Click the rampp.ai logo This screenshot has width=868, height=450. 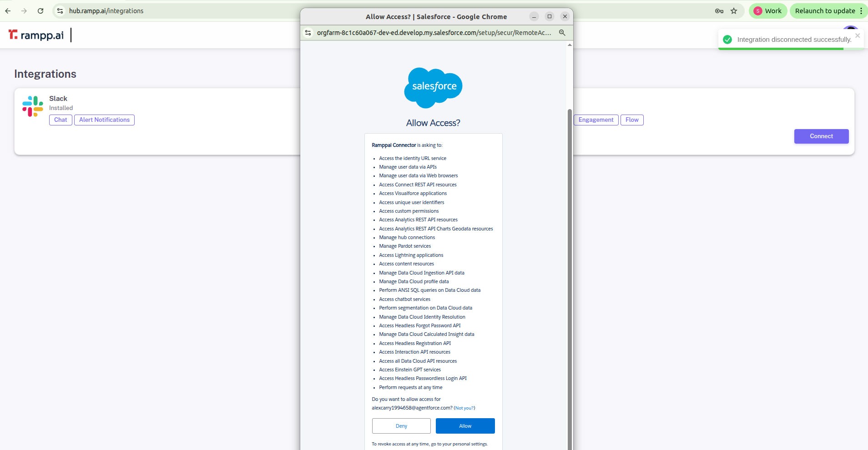pos(36,35)
